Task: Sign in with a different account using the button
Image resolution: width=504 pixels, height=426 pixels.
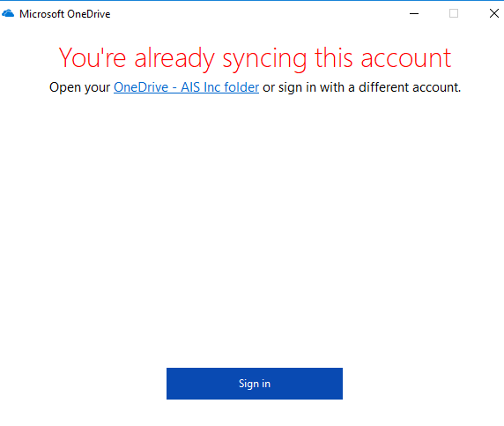Action: point(255,384)
